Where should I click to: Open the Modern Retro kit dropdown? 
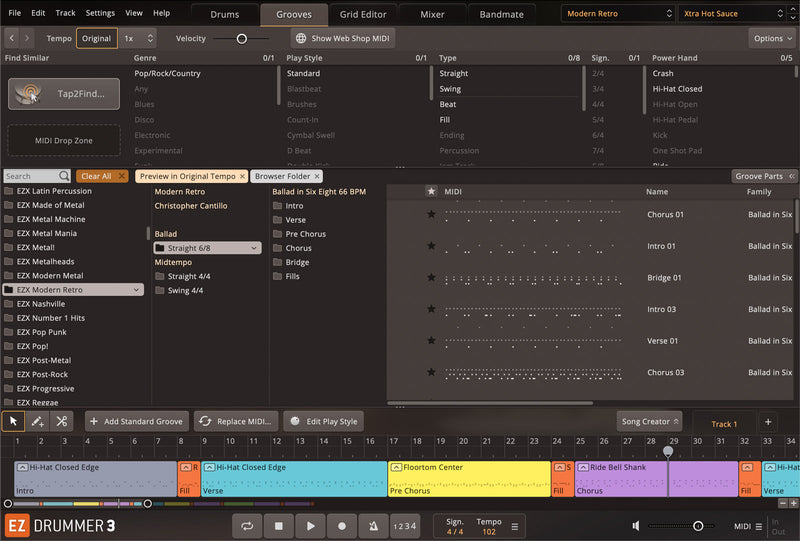click(x=617, y=13)
